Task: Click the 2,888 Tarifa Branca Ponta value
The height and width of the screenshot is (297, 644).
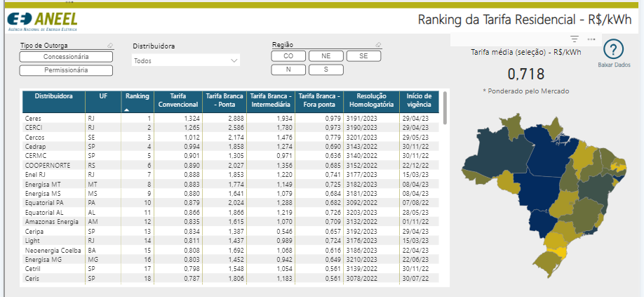Action: tap(238, 118)
